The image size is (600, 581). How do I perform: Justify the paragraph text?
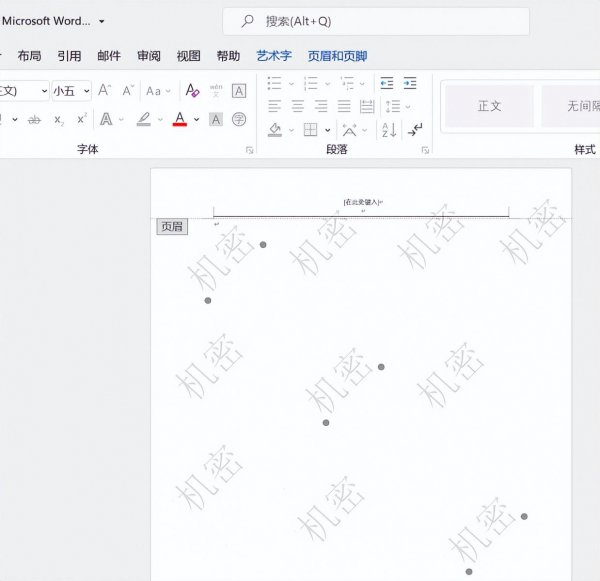point(344,106)
